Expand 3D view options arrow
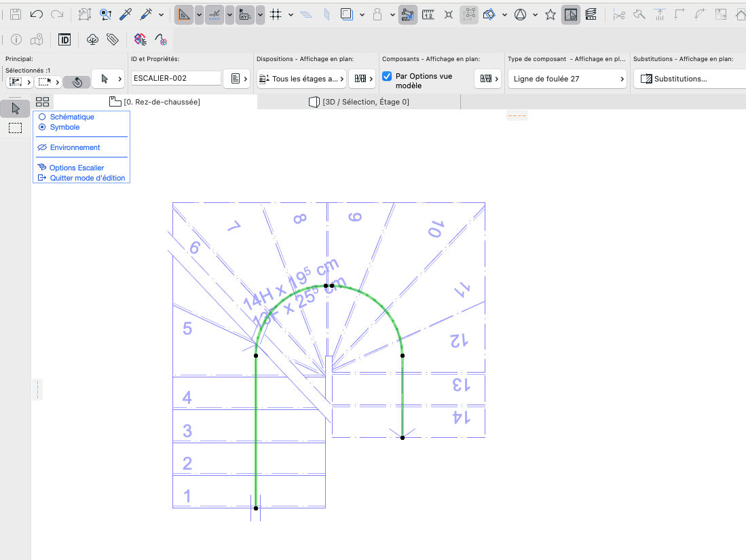Screen dimensions: 746x560 (x=504, y=15)
